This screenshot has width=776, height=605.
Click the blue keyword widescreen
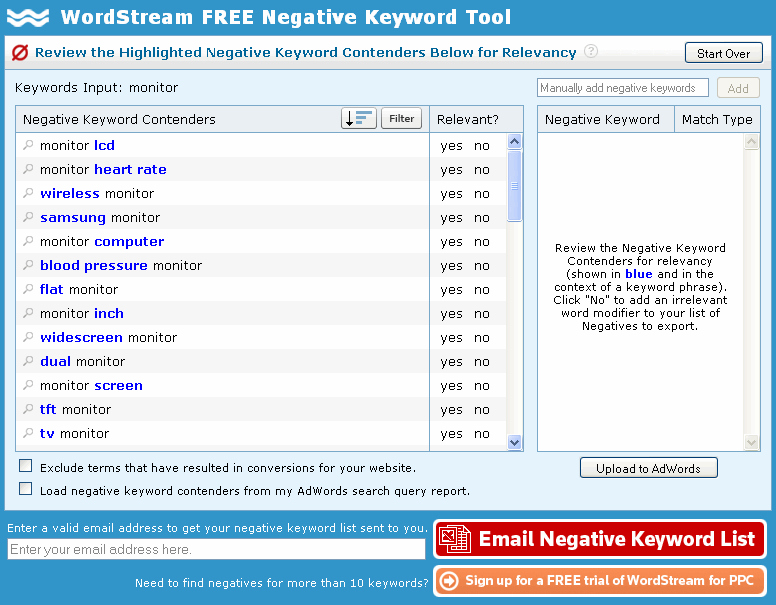coord(81,337)
